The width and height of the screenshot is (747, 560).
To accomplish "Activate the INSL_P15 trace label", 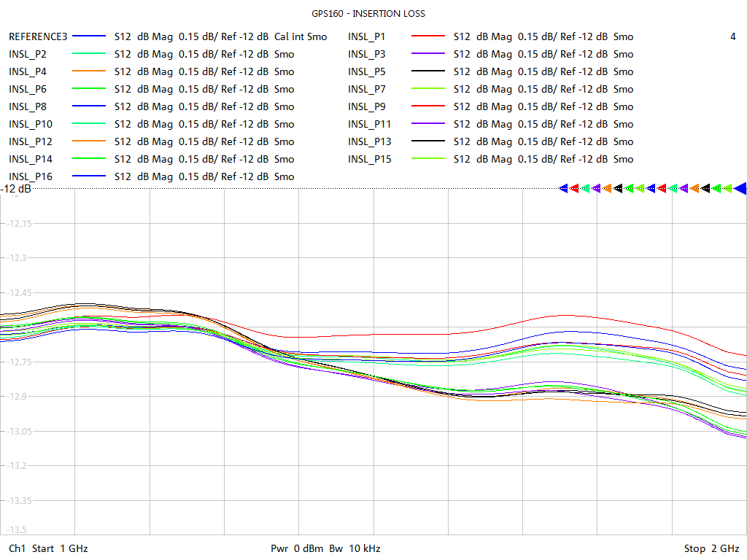I will pos(369,159).
